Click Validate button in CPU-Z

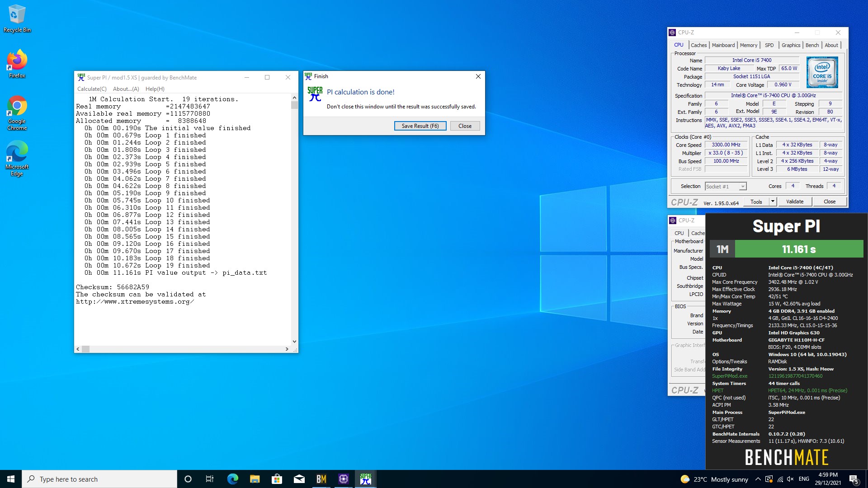click(795, 202)
